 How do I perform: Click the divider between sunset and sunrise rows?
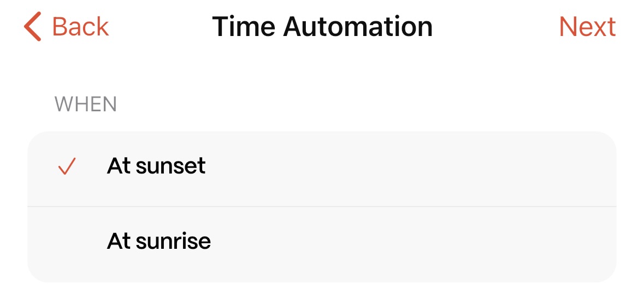[322, 206]
